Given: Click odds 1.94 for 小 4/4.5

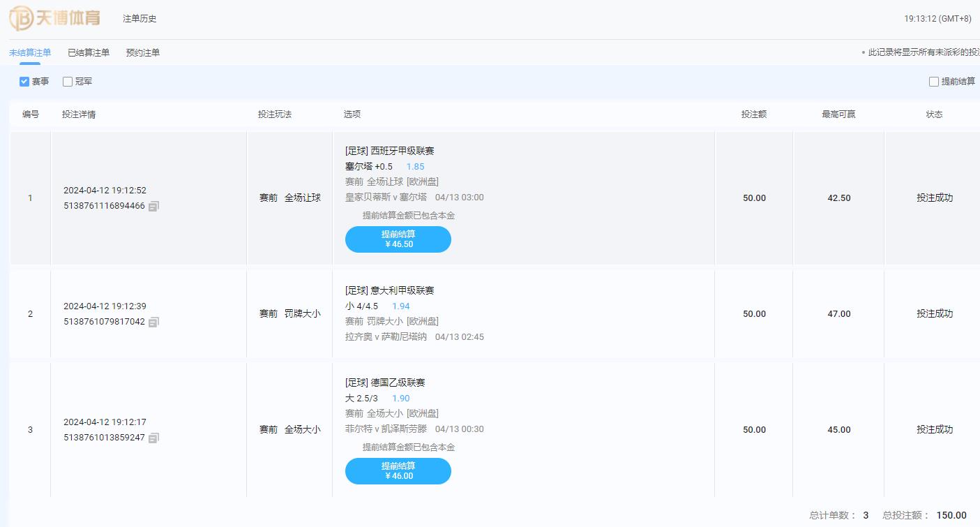Looking at the screenshot, I should coord(400,306).
